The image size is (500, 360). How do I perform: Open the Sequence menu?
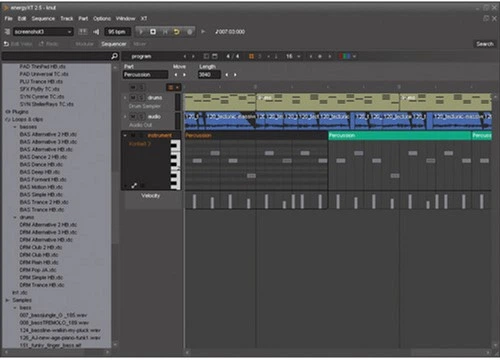(43, 19)
